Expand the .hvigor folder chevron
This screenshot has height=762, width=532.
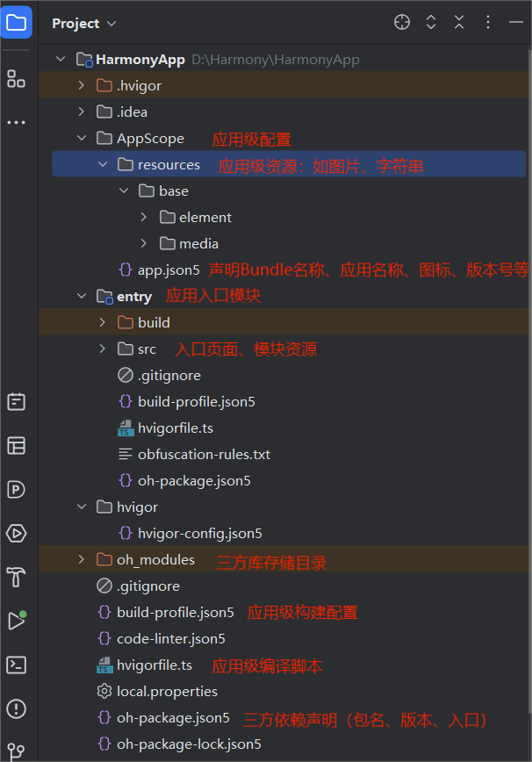(x=82, y=85)
